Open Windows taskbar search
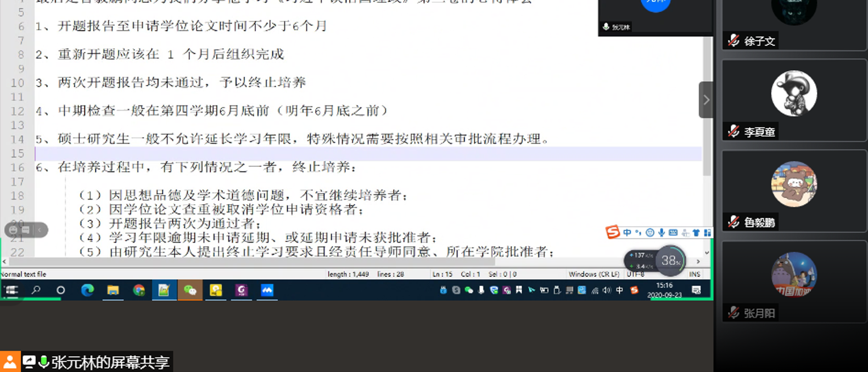The image size is (868, 372). coord(36,290)
